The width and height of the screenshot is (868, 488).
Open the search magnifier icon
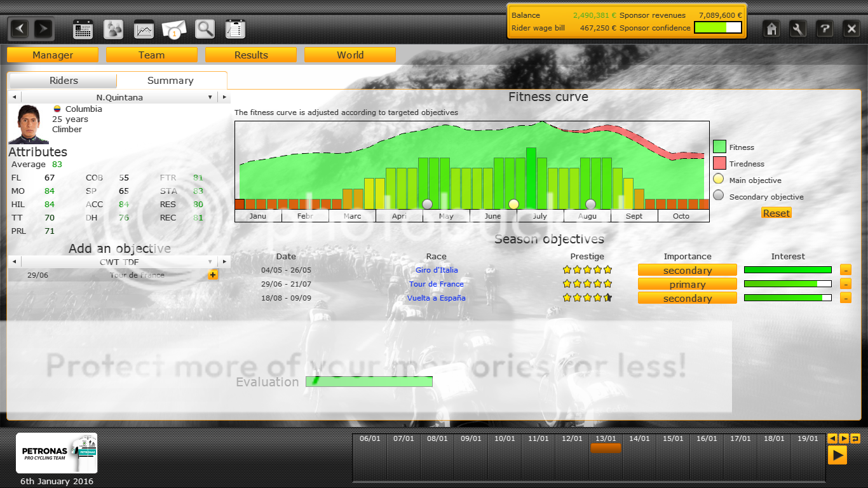(205, 29)
